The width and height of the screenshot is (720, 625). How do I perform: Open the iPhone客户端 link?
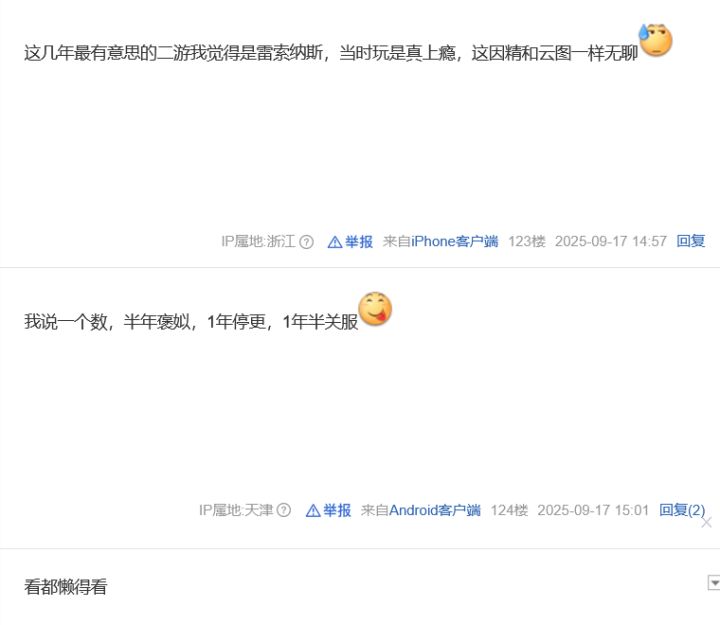(x=455, y=242)
